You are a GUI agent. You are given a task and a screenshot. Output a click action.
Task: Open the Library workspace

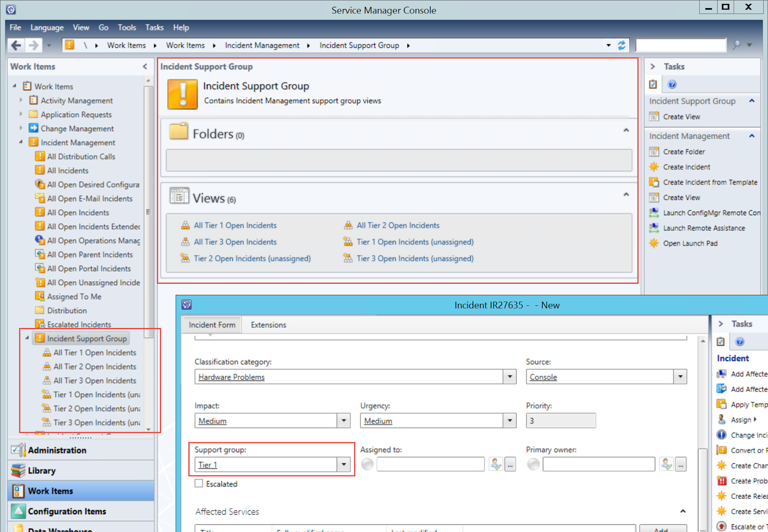tap(41, 470)
